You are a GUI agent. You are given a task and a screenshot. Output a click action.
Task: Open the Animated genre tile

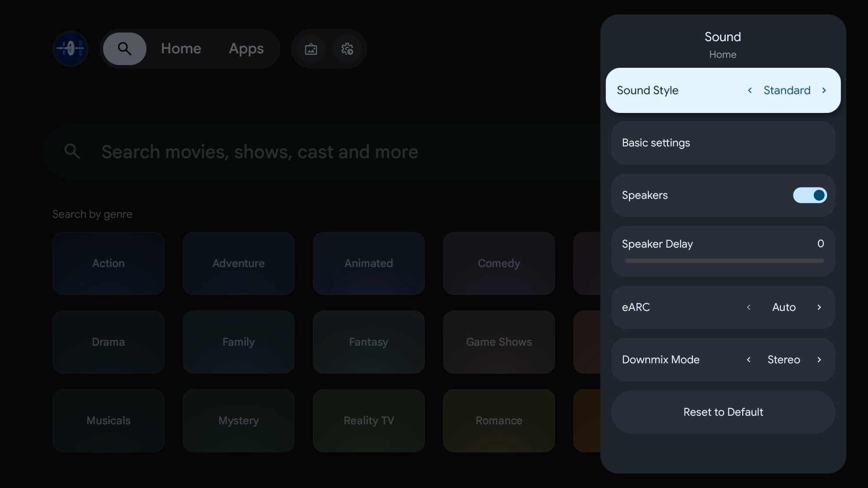tap(369, 263)
